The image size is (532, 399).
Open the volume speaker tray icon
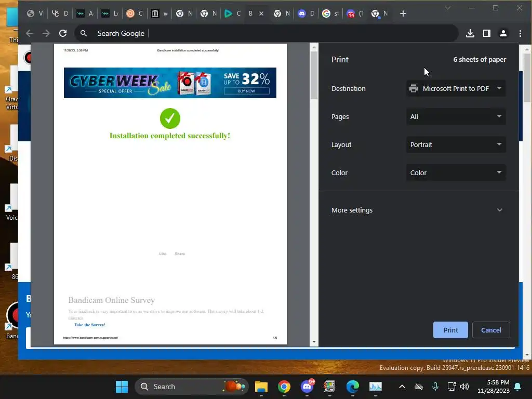pyautogui.click(x=464, y=387)
